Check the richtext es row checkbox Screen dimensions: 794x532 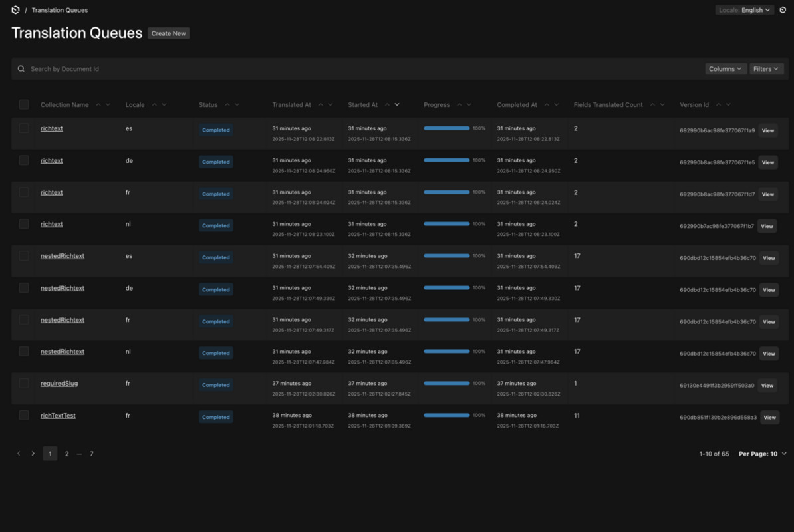[x=24, y=128]
